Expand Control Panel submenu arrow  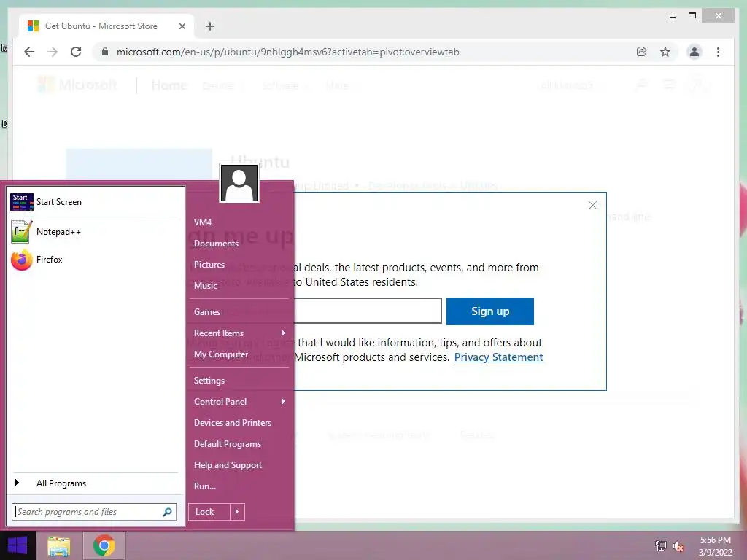pos(284,402)
